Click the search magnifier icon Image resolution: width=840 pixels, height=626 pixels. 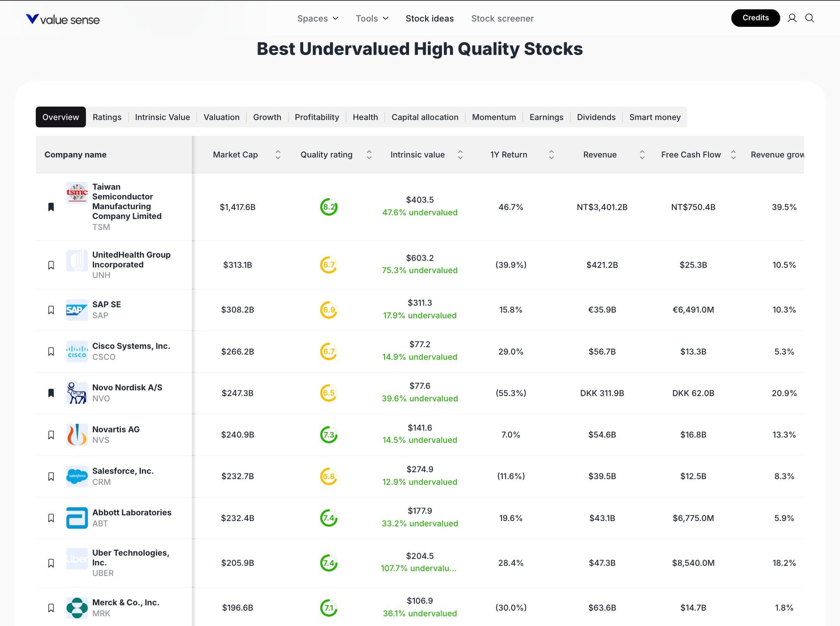(809, 18)
